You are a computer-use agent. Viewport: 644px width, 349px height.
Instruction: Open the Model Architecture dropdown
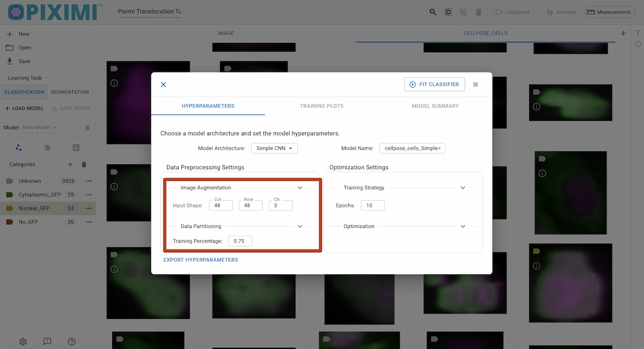274,148
